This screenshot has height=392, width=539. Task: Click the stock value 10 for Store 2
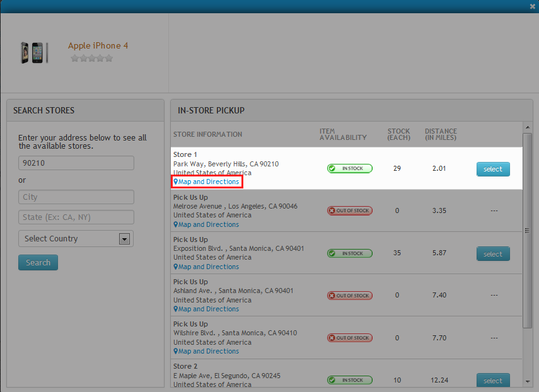pos(397,380)
